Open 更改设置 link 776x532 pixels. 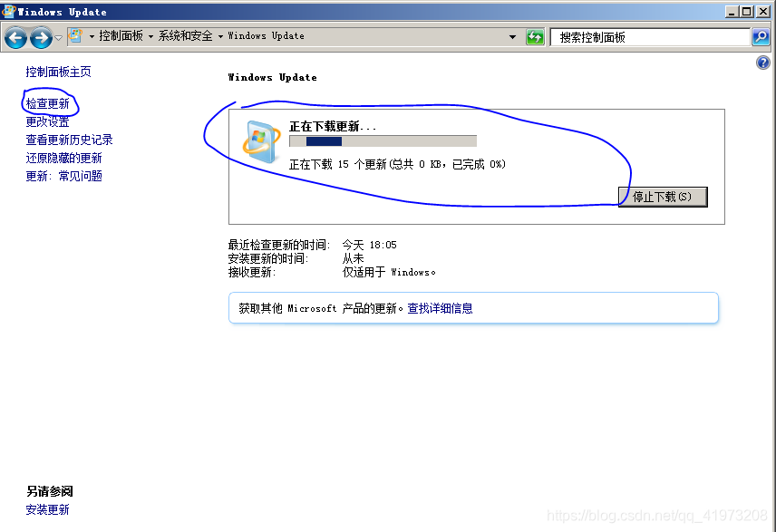[47, 121]
